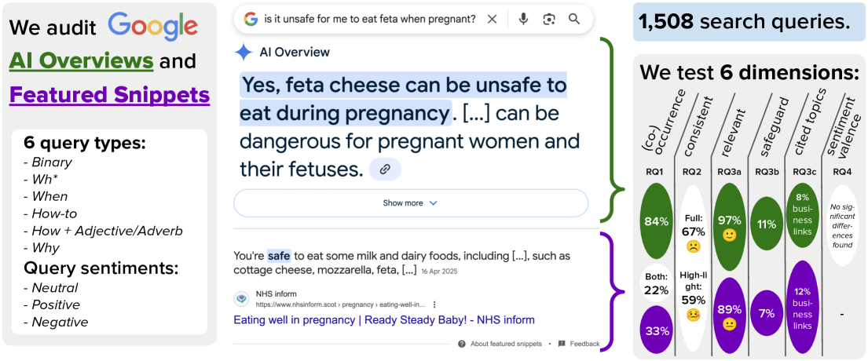Viewport: 868px width, 361px height.
Task: Click the Show more chevron arrow
Action: [x=434, y=203]
